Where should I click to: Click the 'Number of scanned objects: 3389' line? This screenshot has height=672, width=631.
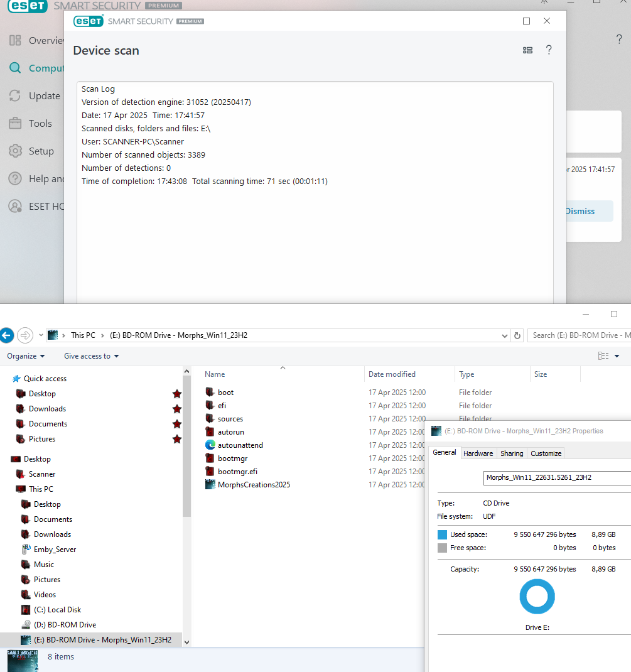[143, 154]
